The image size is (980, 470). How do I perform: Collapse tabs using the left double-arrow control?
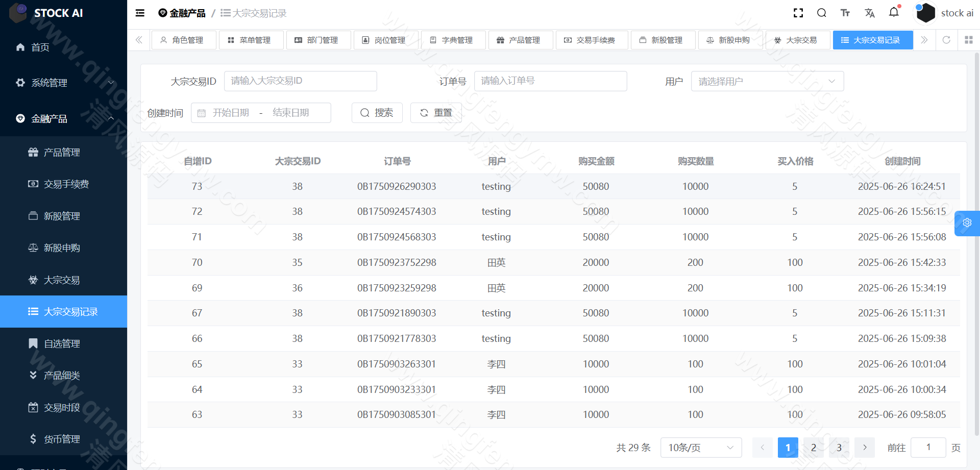(x=138, y=40)
